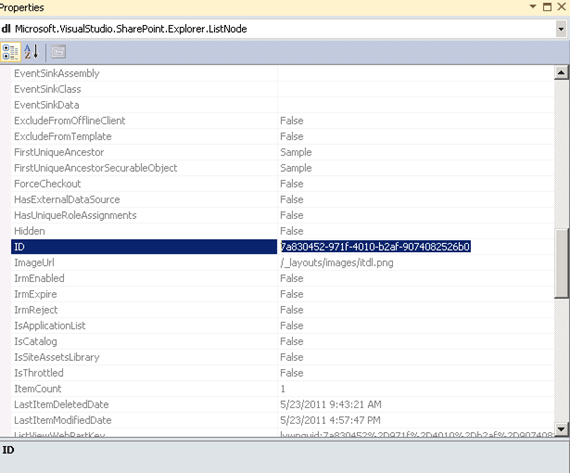Click the Hidden False value
570x473 pixels.
(x=292, y=231)
